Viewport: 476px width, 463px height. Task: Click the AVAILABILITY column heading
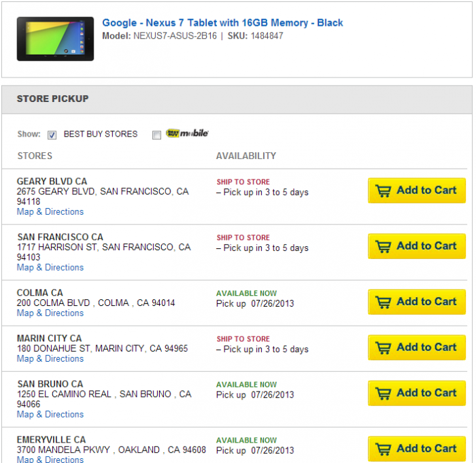[x=246, y=156]
